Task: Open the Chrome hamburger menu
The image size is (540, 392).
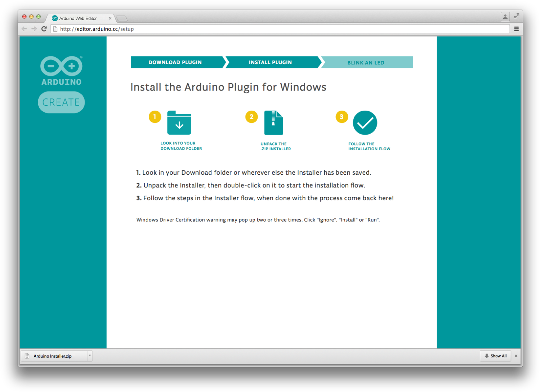Action: tap(516, 29)
